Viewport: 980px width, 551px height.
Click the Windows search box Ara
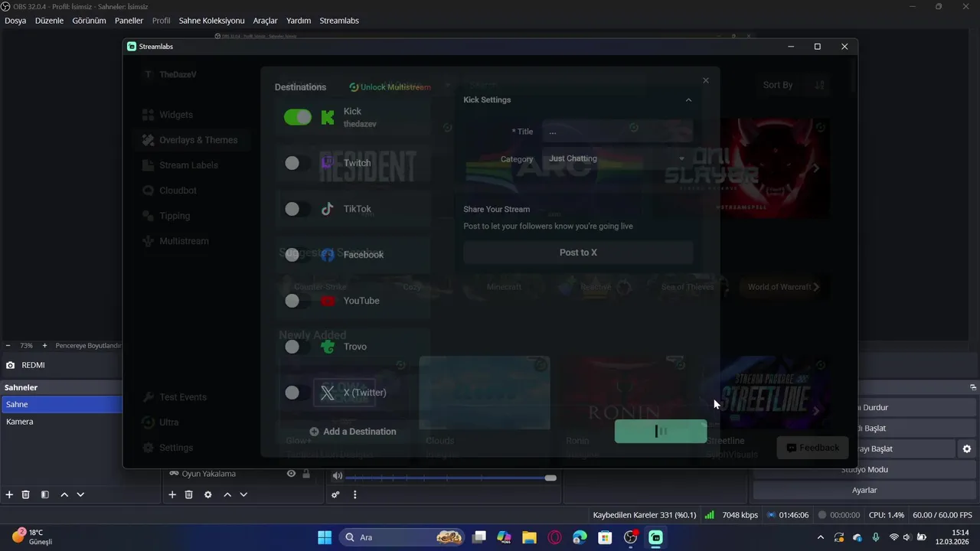coord(403,537)
